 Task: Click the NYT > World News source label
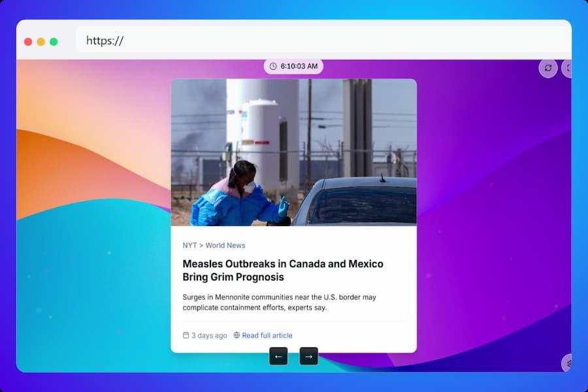click(x=214, y=246)
